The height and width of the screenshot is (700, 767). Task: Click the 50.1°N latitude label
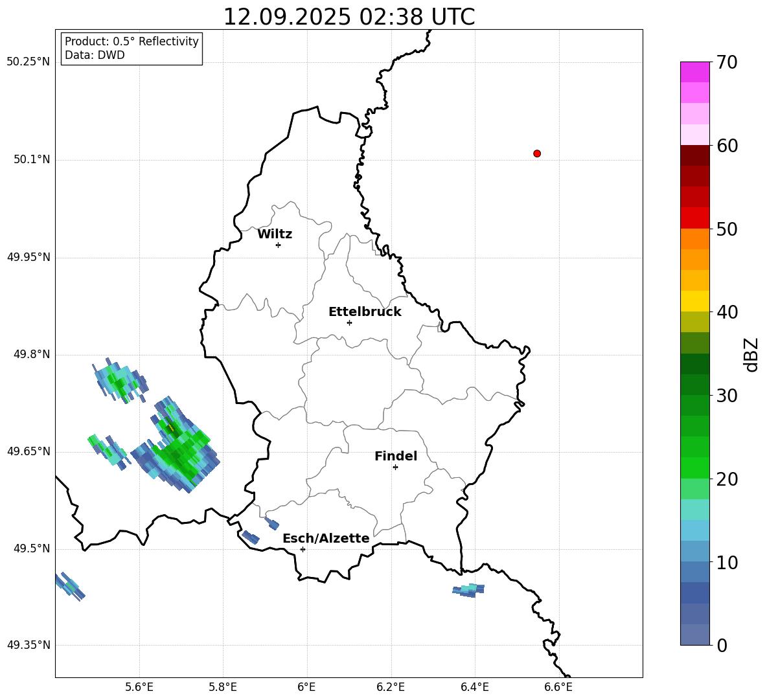32,159
